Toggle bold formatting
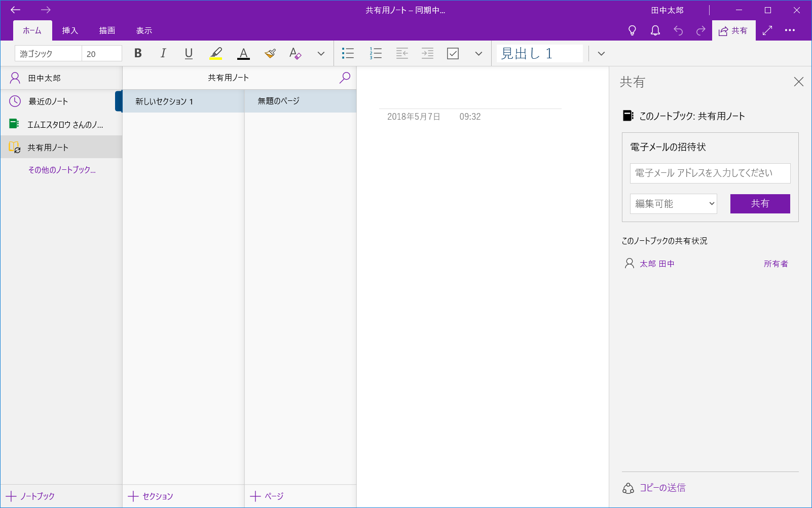Viewport: 812px width, 508px height. point(137,53)
